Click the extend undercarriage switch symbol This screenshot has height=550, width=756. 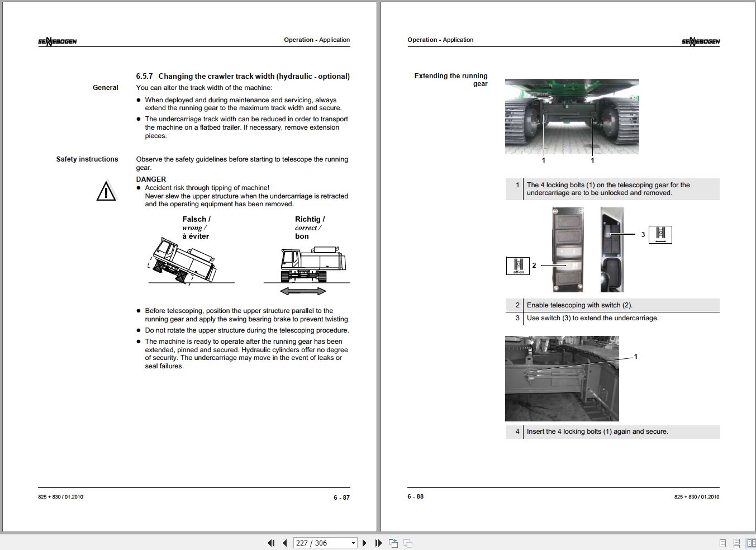point(660,235)
